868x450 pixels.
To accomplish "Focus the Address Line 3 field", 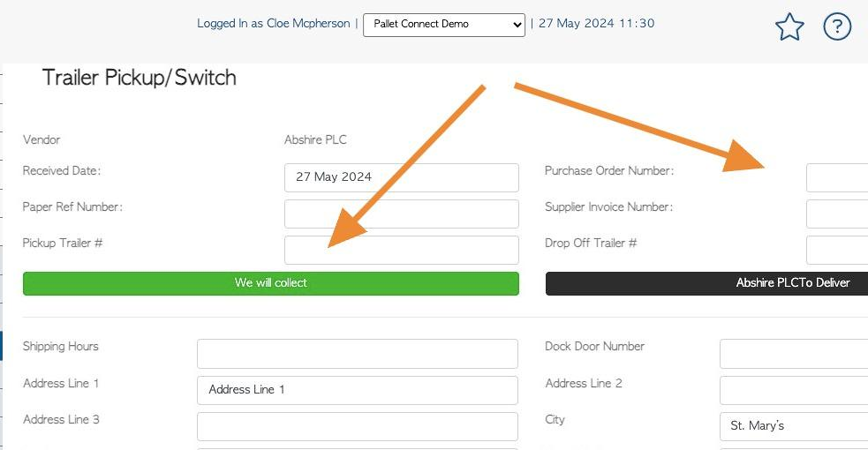I will pyautogui.click(x=358, y=426).
